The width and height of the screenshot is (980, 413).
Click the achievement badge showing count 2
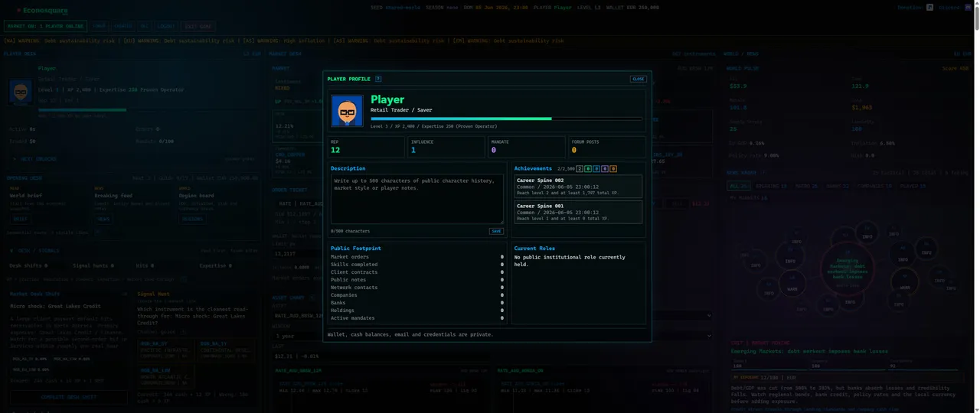(580, 169)
